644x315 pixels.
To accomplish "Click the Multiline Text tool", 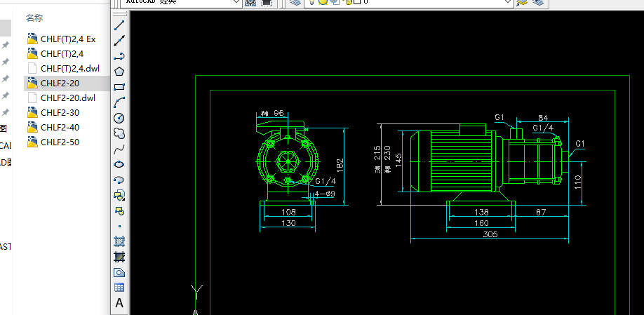I will point(119,303).
